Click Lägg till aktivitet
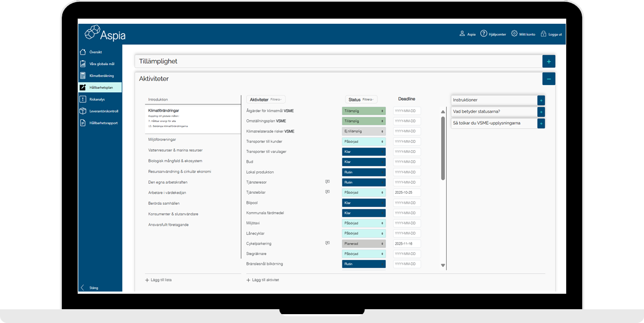 [x=262, y=280]
